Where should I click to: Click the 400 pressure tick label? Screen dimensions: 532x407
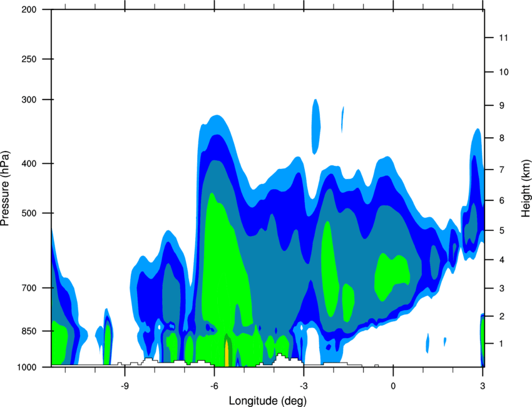[x=29, y=163]
